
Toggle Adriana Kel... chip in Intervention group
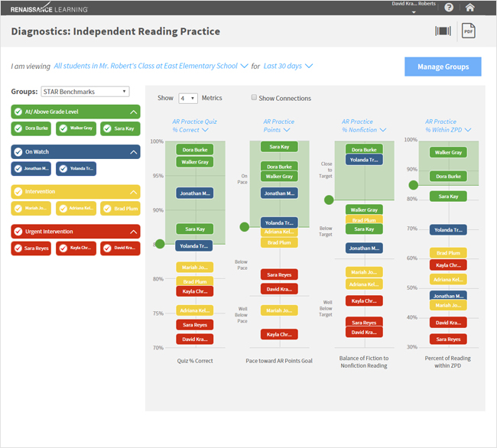pyautogui.click(x=76, y=209)
